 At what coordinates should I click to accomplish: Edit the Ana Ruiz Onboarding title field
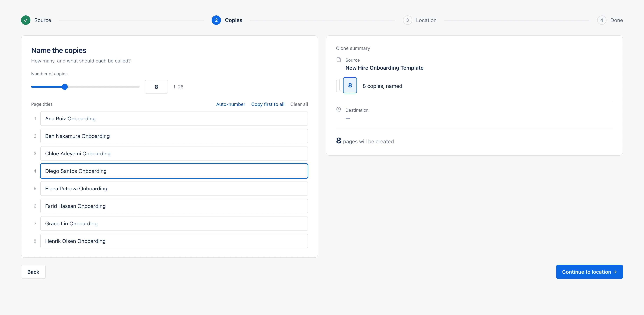tap(174, 118)
